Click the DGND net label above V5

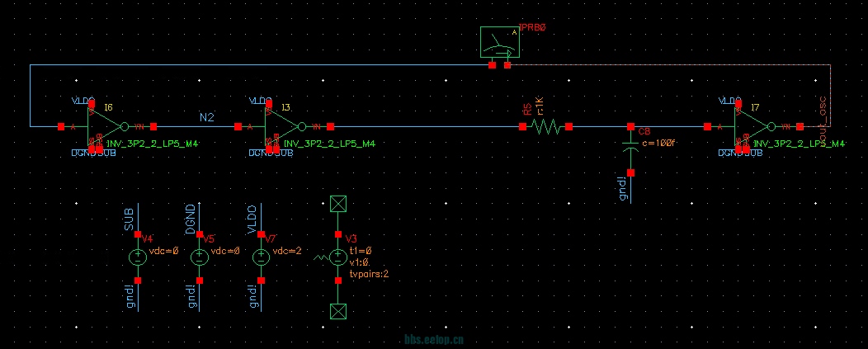191,219
